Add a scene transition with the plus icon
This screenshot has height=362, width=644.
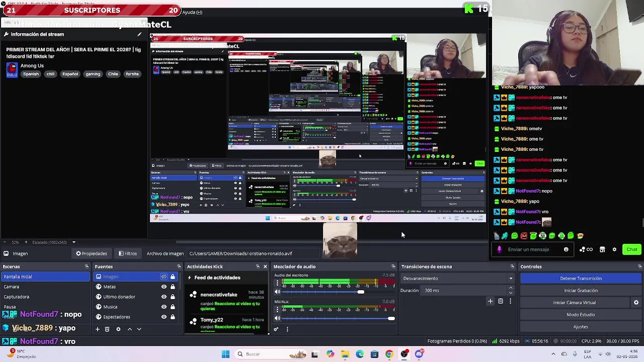(491, 301)
